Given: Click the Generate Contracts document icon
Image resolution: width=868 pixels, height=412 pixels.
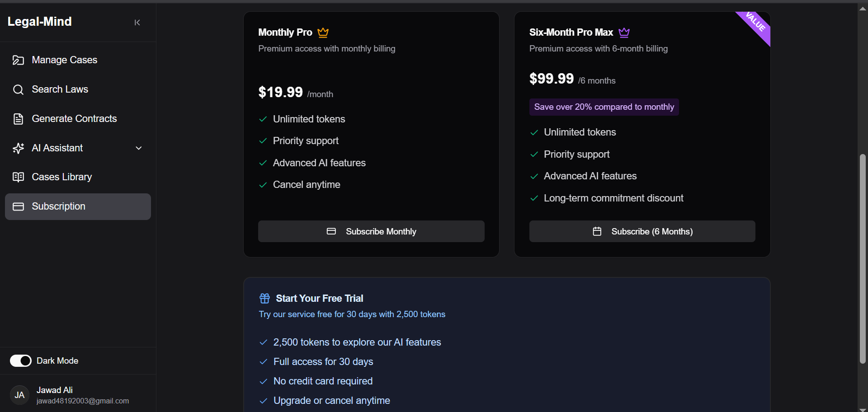Looking at the screenshot, I should pos(18,119).
